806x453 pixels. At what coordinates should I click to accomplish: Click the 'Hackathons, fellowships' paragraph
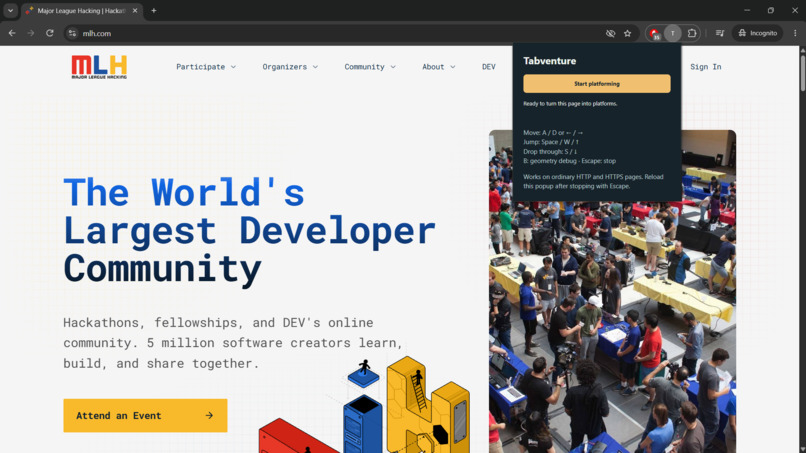coord(233,343)
